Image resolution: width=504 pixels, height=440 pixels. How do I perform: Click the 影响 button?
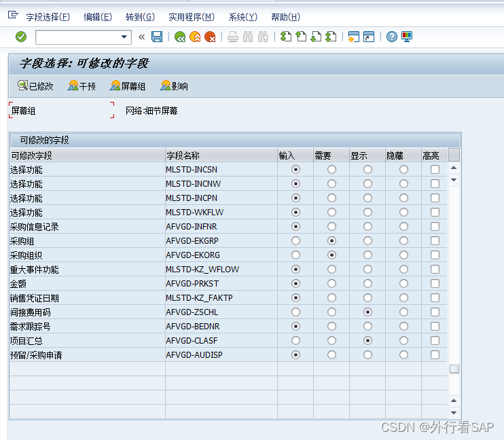(174, 86)
